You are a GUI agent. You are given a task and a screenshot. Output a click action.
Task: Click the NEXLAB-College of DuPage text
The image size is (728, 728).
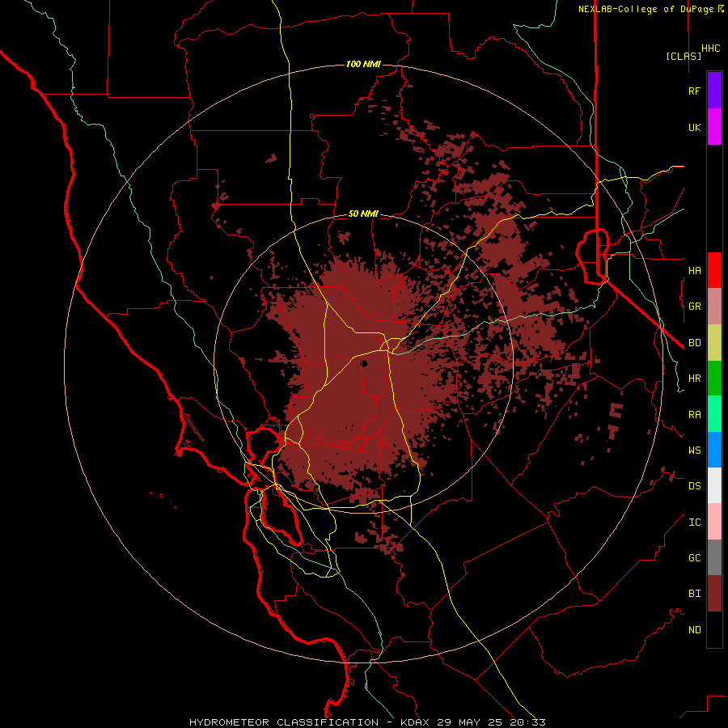click(x=645, y=9)
